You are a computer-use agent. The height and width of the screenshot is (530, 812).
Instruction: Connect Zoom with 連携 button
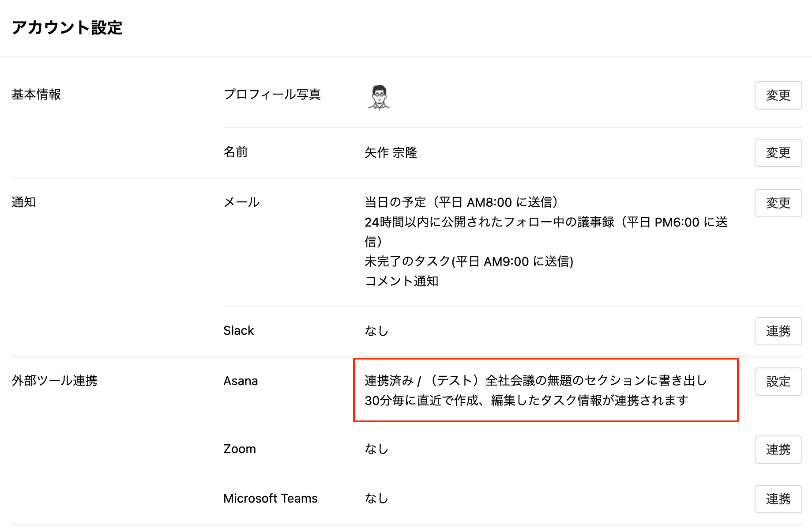coord(778,450)
